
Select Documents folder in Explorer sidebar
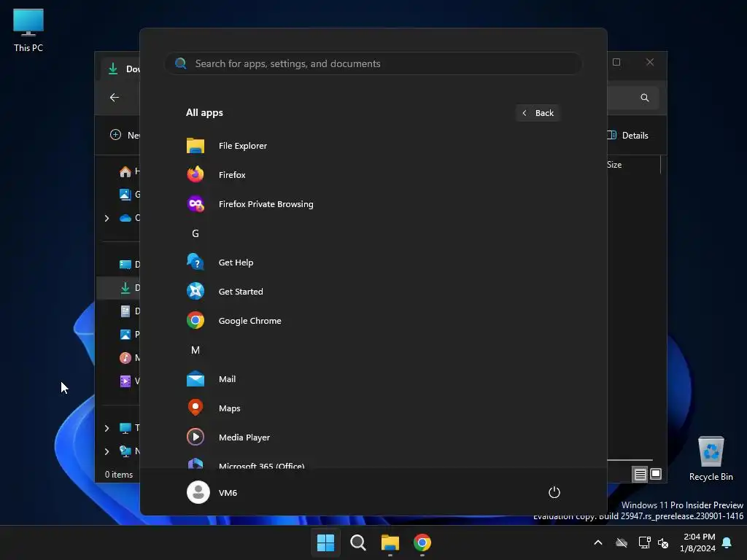[x=128, y=311]
